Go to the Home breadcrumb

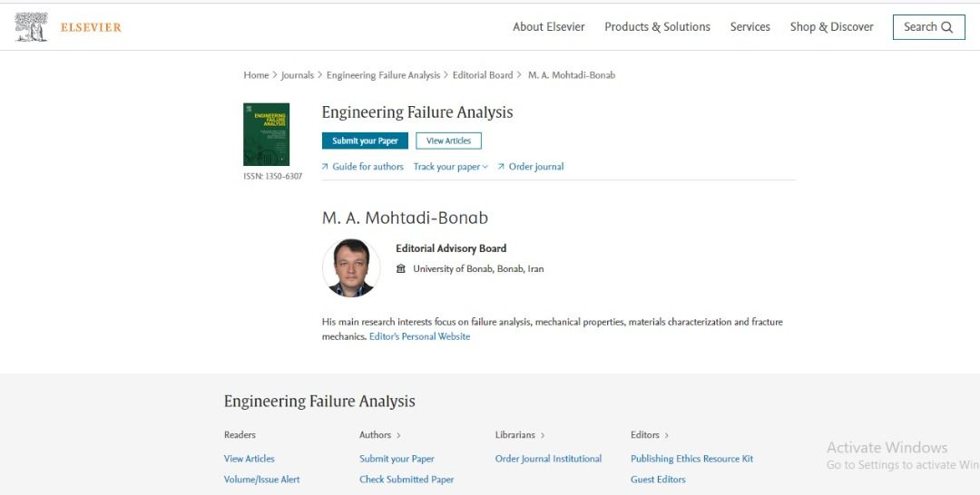[x=256, y=75]
